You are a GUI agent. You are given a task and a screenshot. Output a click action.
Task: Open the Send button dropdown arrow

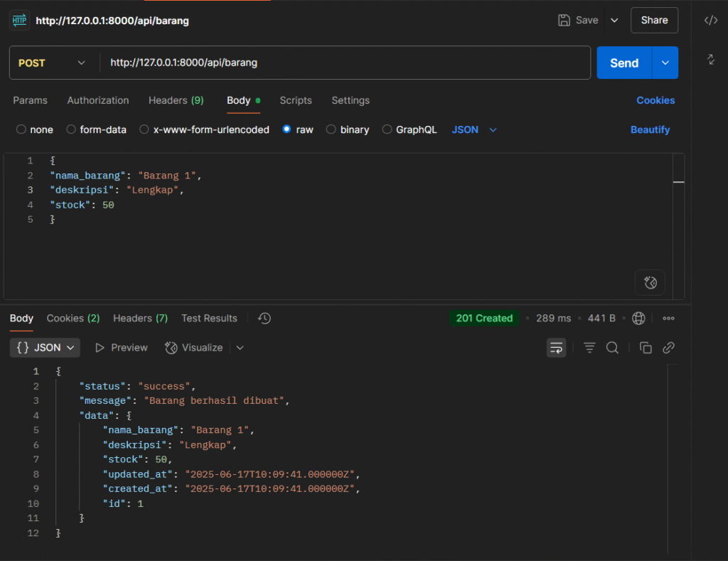click(x=665, y=63)
